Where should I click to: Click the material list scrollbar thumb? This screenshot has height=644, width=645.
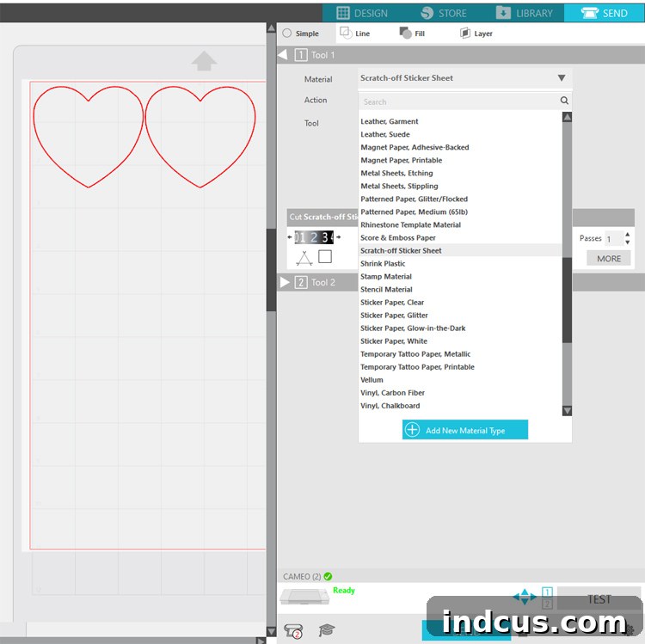567,300
